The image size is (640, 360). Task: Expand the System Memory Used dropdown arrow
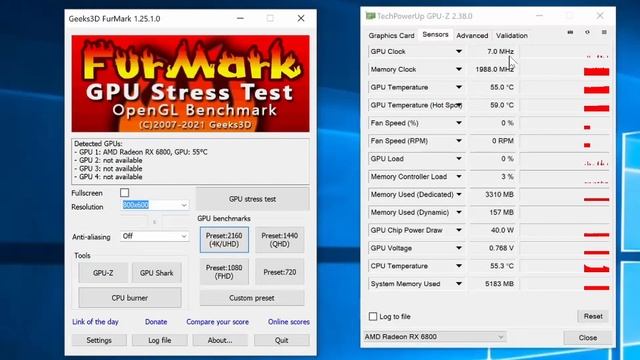coord(459,284)
